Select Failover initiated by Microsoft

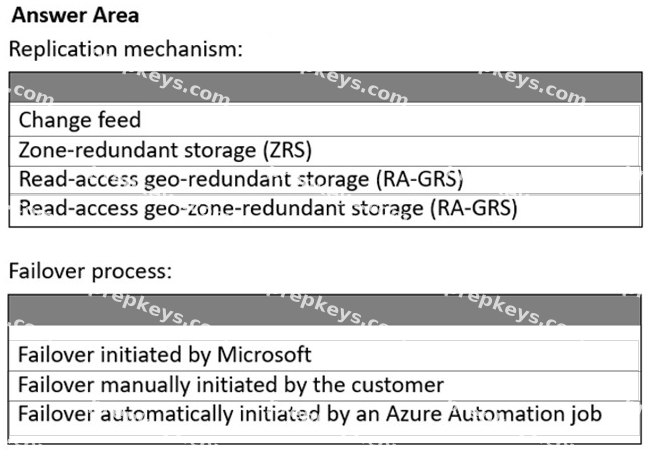click(x=325, y=355)
